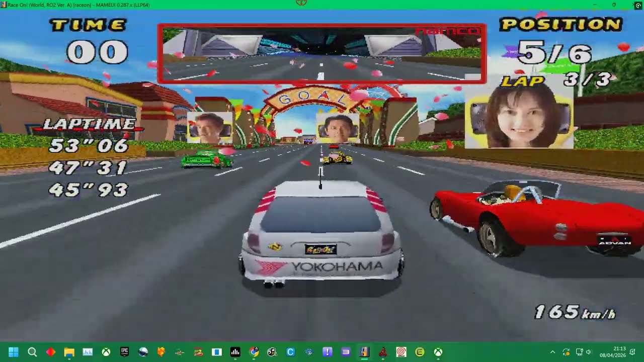Click the LAP 3/3 counter
The width and height of the screenshot is (644, 362).
(x=557, y=80)
